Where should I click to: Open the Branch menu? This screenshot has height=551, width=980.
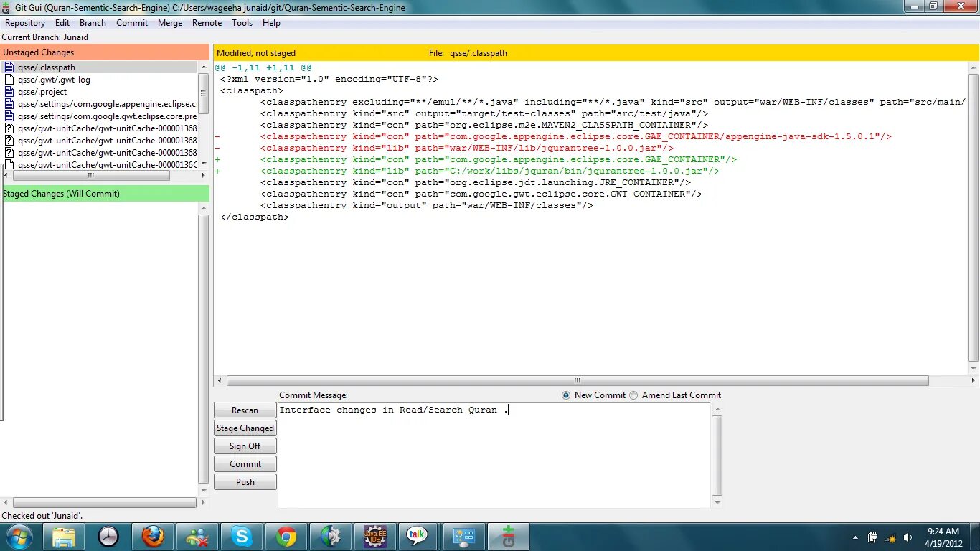93,23
